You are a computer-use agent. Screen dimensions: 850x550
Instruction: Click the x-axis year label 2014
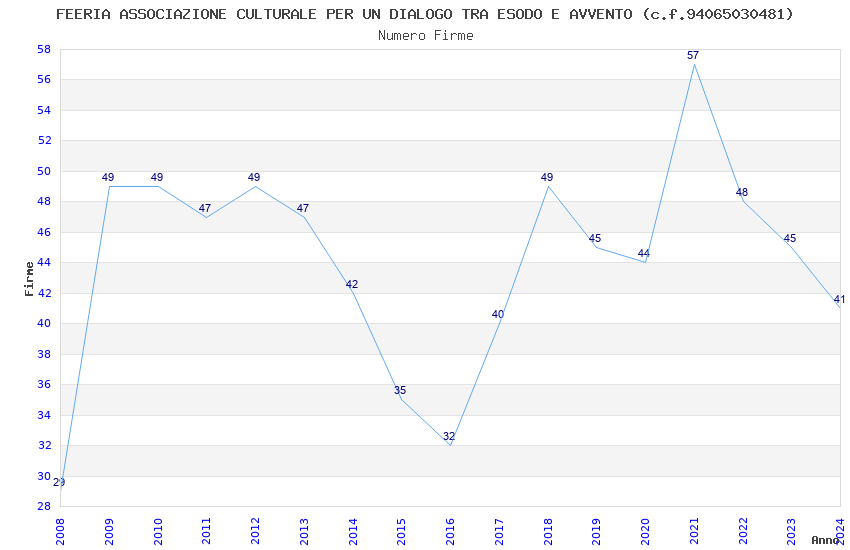tap(353, 531)
